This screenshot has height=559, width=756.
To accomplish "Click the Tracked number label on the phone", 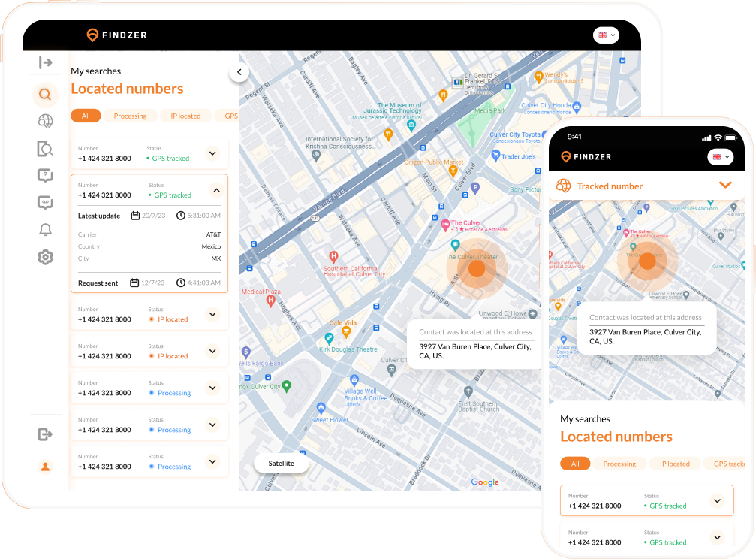I will (610, 186).
